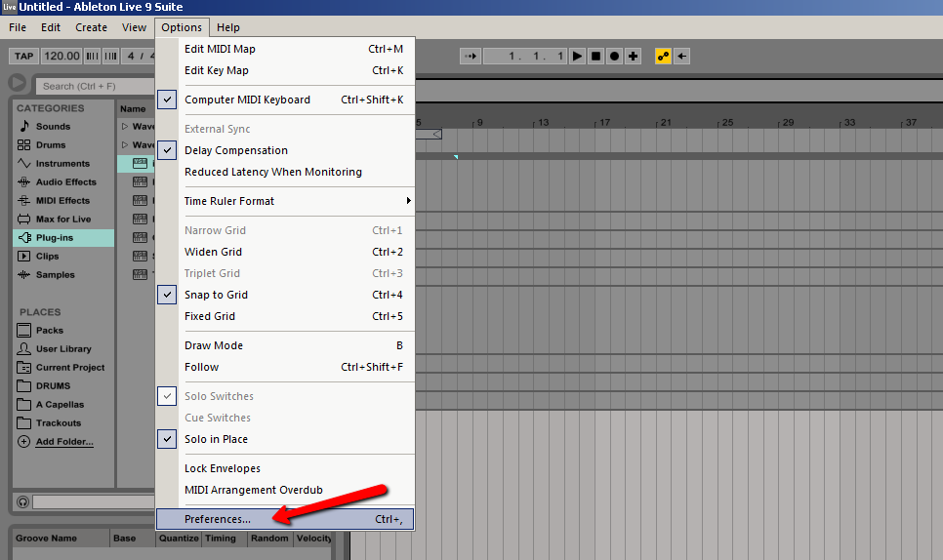The height and width of the screenshot is (560, 943).
Task: Open the Help menu
Action: click(228, 27)
